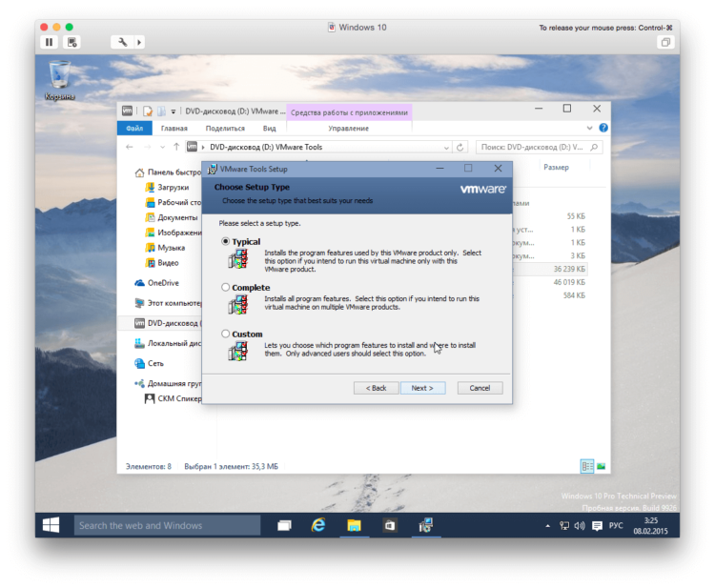Image resolution: width=715 pixels, height=588 pixels.
Task: Open the Управление ribbon tab
Action: point(349,129)
